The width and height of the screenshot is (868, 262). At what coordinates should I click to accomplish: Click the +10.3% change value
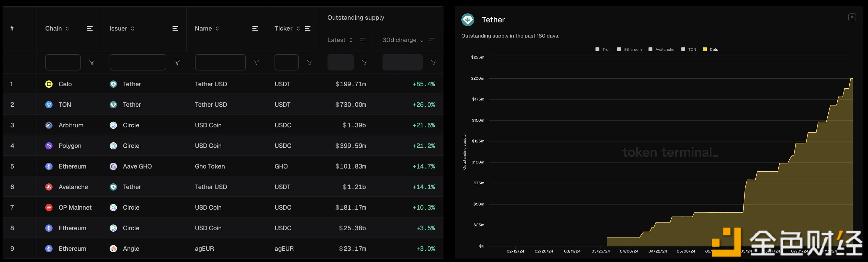pos(424,207)
